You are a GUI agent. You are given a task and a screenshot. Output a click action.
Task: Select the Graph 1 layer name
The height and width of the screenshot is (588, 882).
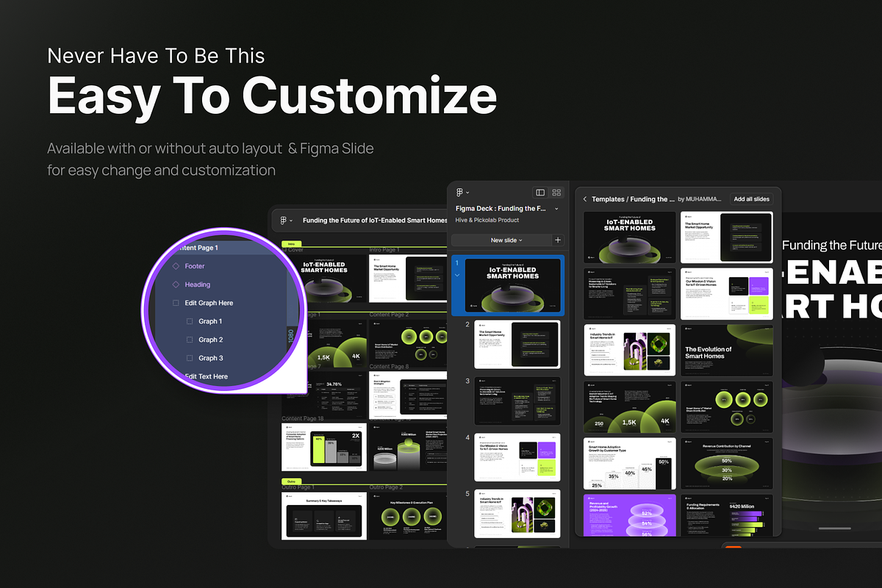coord(210,321)
